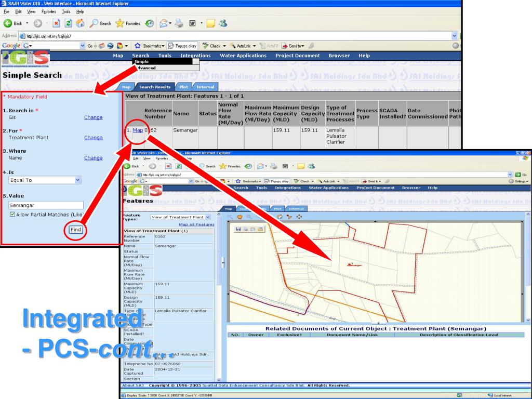Open the Water Applications menu in top GIS bar
The image size is (532, 399).
pos(243,56)
